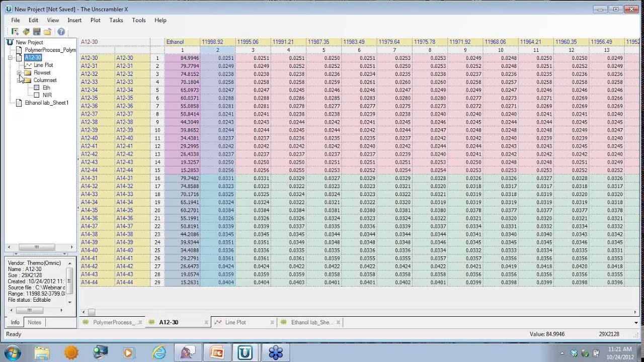The width and height of the screenshot is (644, 362).
Task: Click The Unscrambler U taskbar icon
Action: tap(246, 352)
